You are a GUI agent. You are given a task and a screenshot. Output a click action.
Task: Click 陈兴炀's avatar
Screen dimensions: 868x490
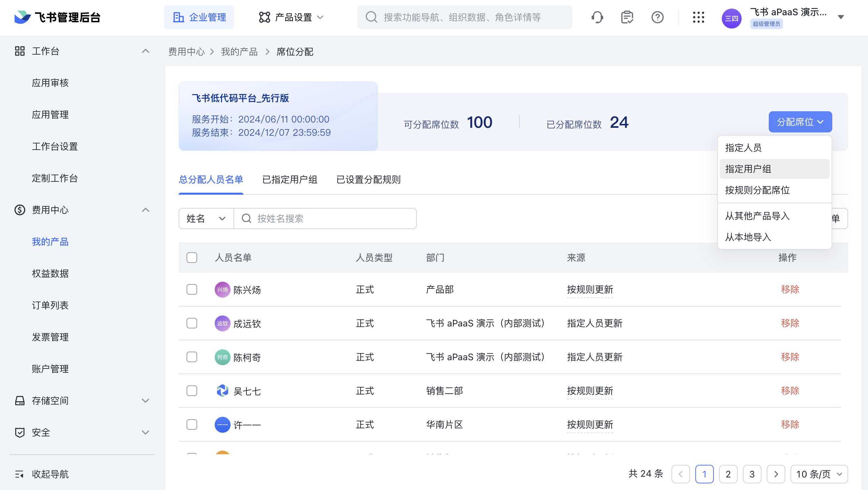pyautogui.click(x=222, y=290)
